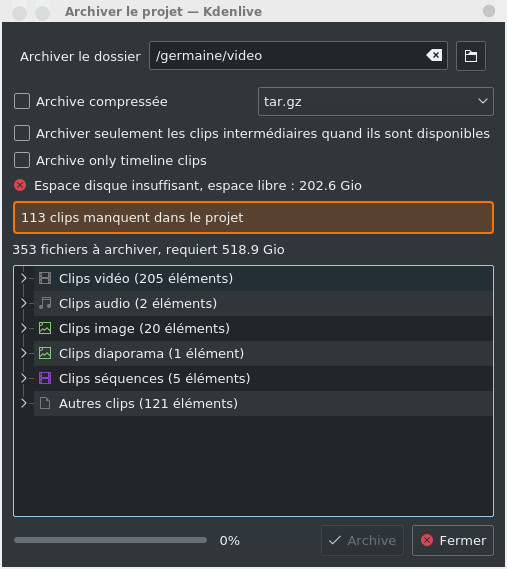The image size is (507, 569).
Task: Click the picture icon for Clips image
Action: (x=45, y=328)
